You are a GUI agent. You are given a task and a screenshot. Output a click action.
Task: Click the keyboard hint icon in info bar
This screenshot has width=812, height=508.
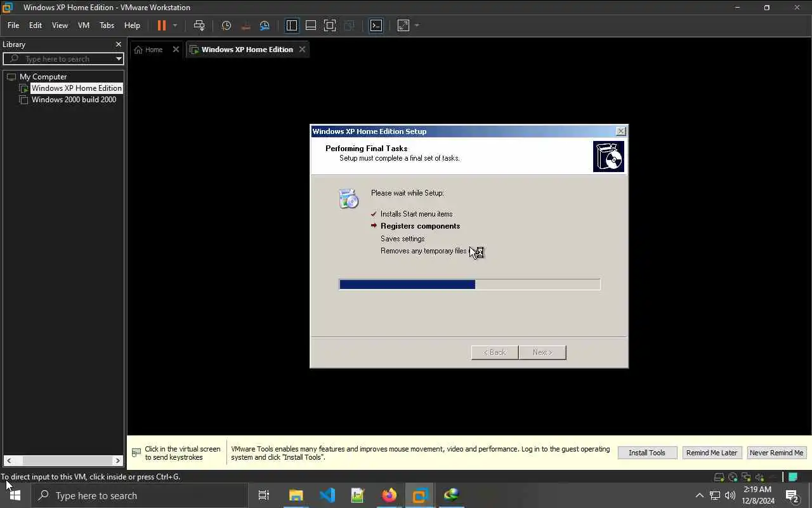click(x=136, y=453)
